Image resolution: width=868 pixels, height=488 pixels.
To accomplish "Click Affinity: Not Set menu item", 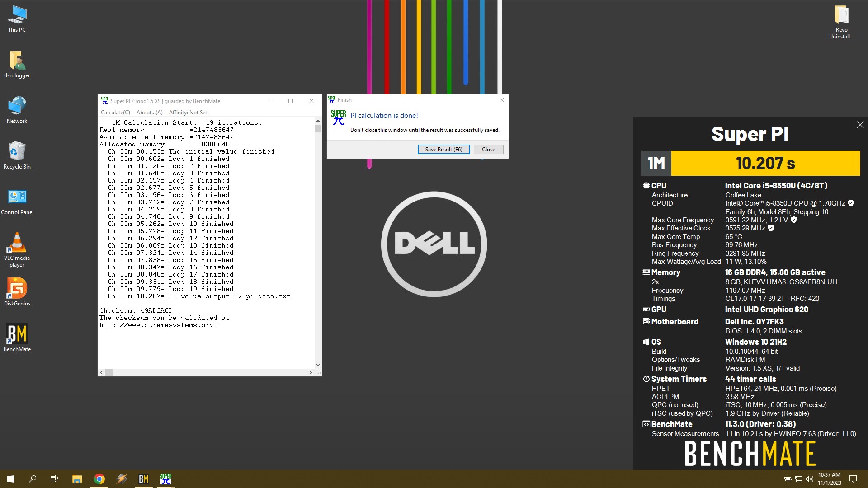I will pos(188,113).
